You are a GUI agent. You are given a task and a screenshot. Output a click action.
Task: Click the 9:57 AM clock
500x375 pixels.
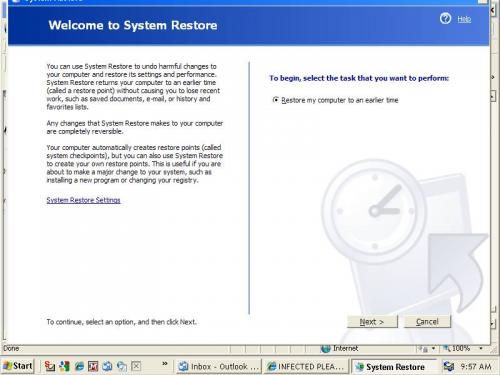tap(476, 367)
